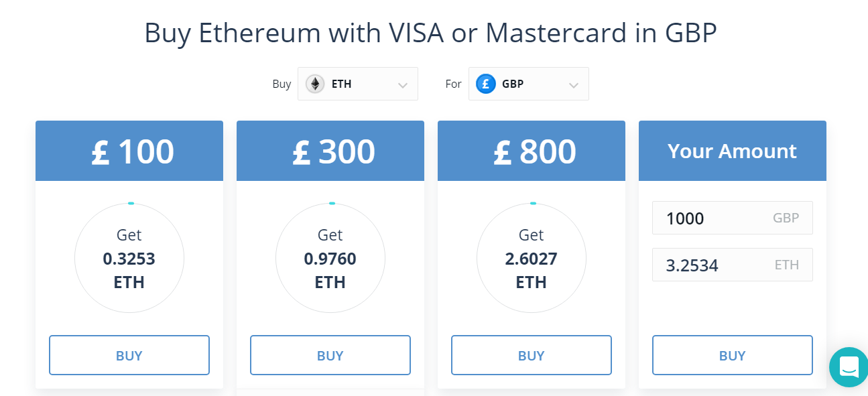
Task: Click BUY button under Your Amount card
Action: pos(733,355)
